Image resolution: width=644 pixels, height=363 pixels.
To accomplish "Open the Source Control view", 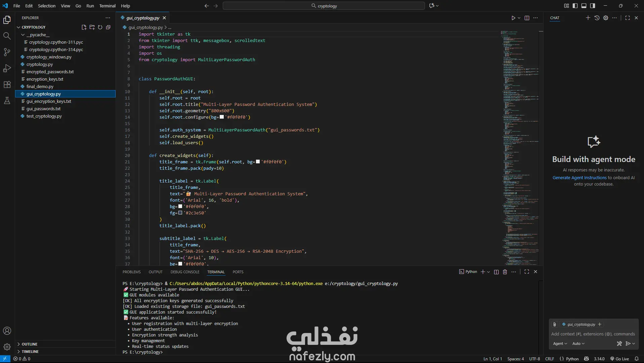I will tap(7, 52).
